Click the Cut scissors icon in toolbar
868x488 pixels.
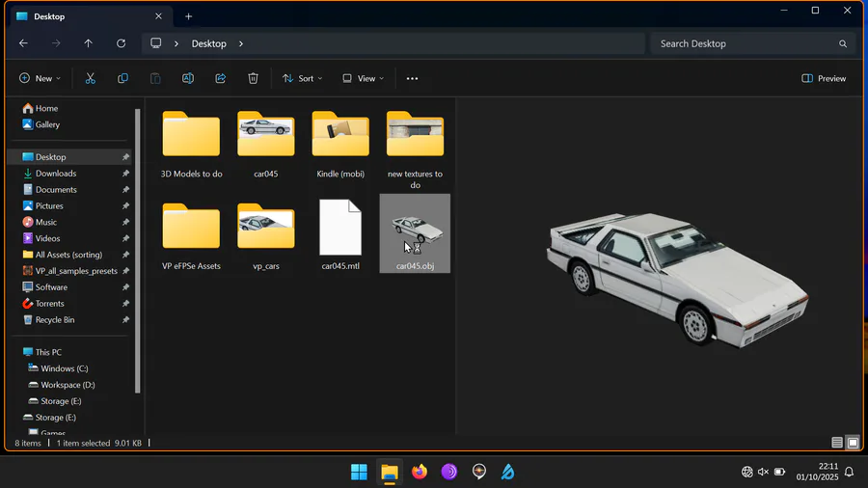click(91, 78)
